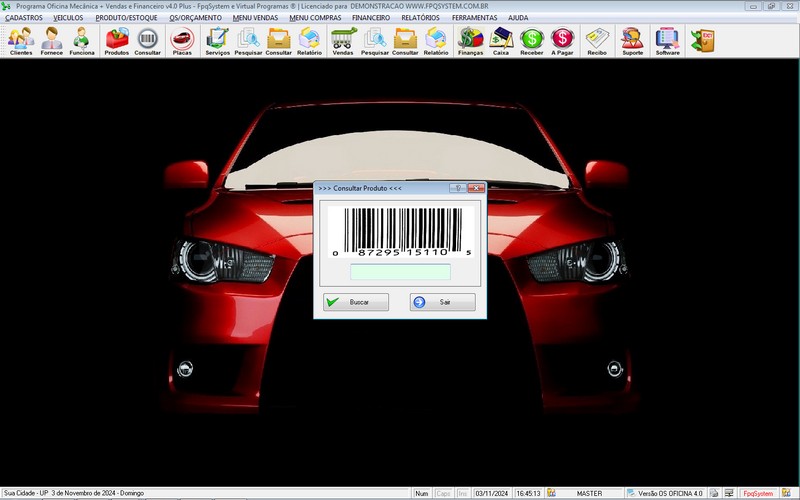Open the Software toolbar icon
The image size is (800, 500).
coord(667,40)
